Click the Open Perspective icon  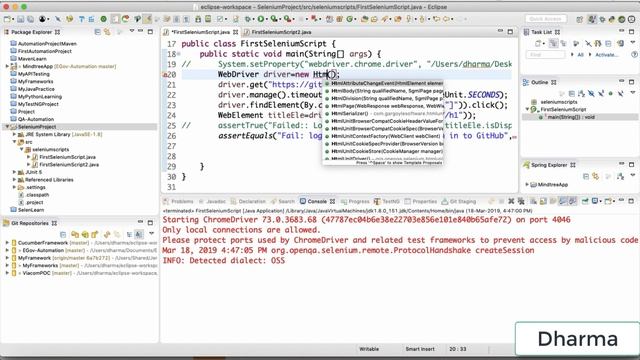pyautogui.click(x=580, y=19)
